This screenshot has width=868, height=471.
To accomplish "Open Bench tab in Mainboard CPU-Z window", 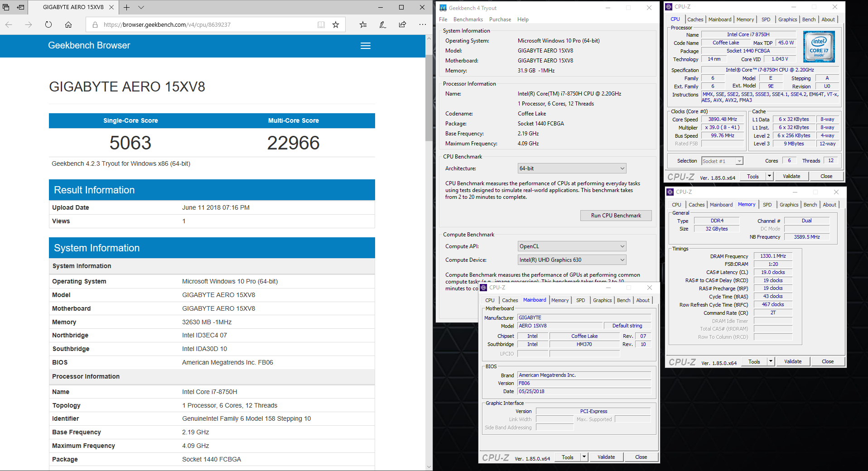I will 623,300.
